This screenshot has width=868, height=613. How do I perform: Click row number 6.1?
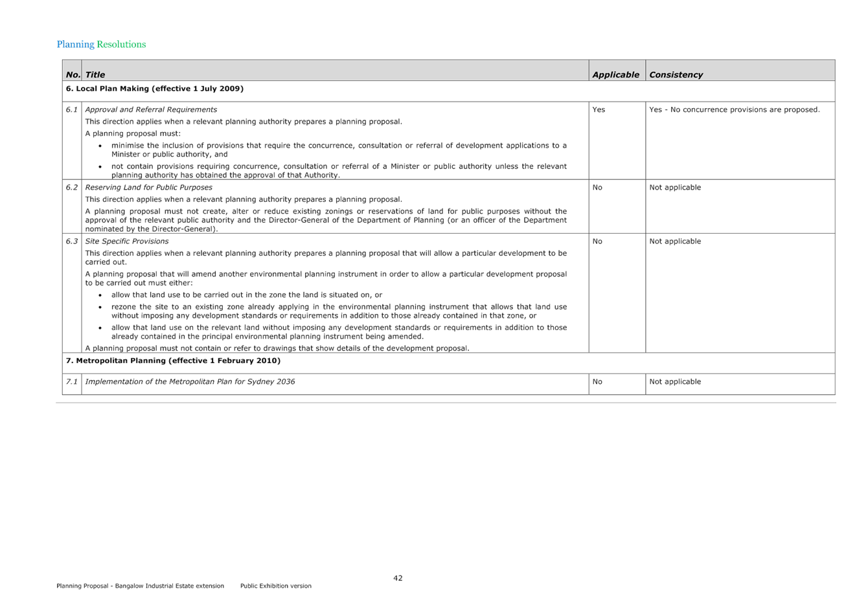click(72, 109)
